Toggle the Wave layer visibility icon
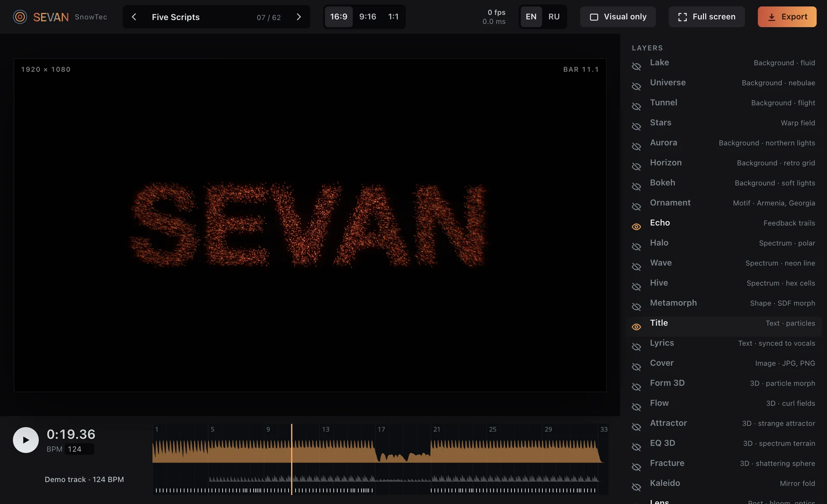Screen dimensions: 827x504 tap(636, 267)
